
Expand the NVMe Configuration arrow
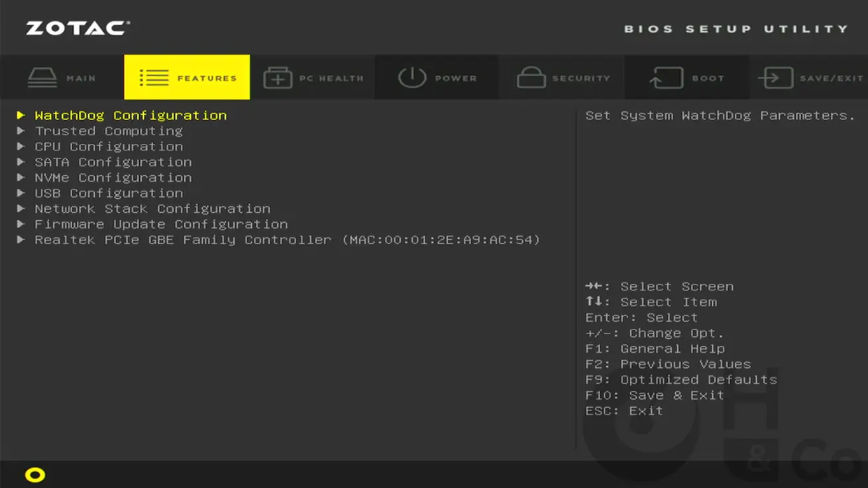click(21, 178)
